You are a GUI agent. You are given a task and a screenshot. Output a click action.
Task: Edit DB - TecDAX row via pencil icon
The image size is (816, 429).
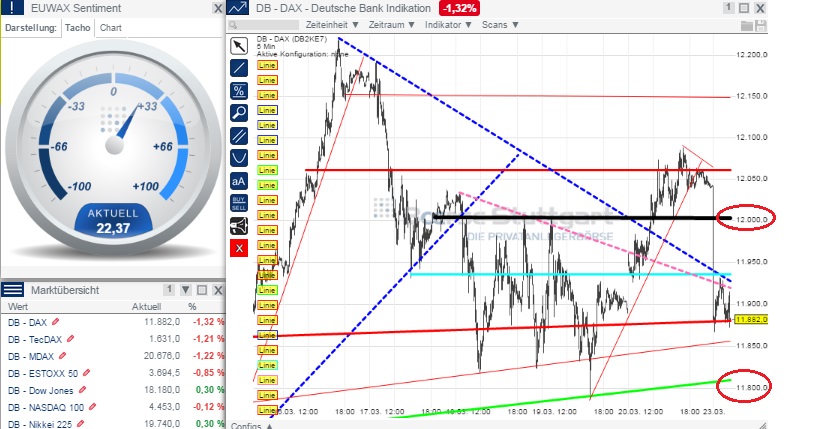[70, 339]
